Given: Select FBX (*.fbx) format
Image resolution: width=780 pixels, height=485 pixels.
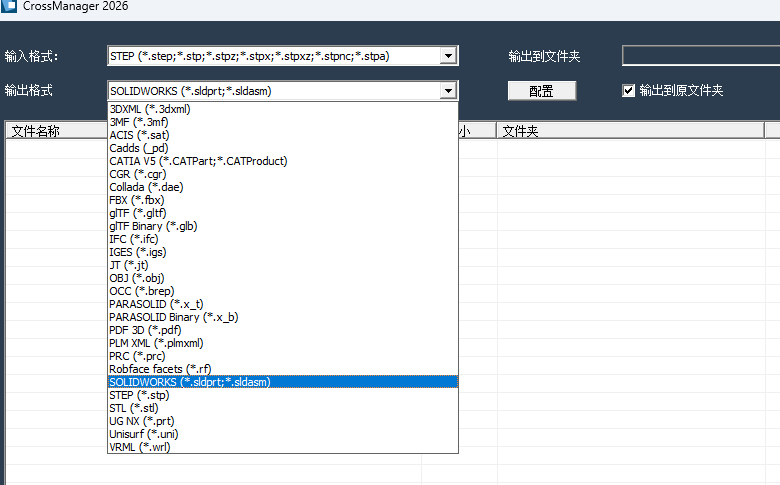Looking at the screenshot, I should pos(283,200).
